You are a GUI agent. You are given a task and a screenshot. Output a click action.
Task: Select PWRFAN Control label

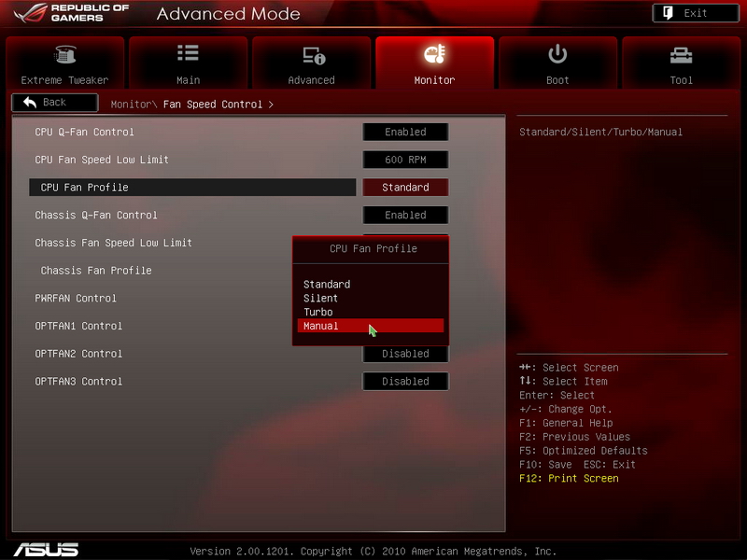click(x=76, y=298)
